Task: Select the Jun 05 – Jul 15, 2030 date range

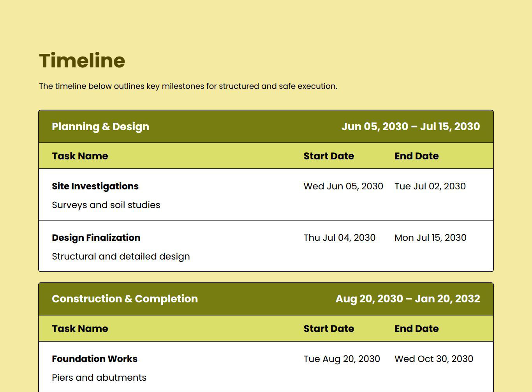Action: pyautogui.click(x=410, y=127)
